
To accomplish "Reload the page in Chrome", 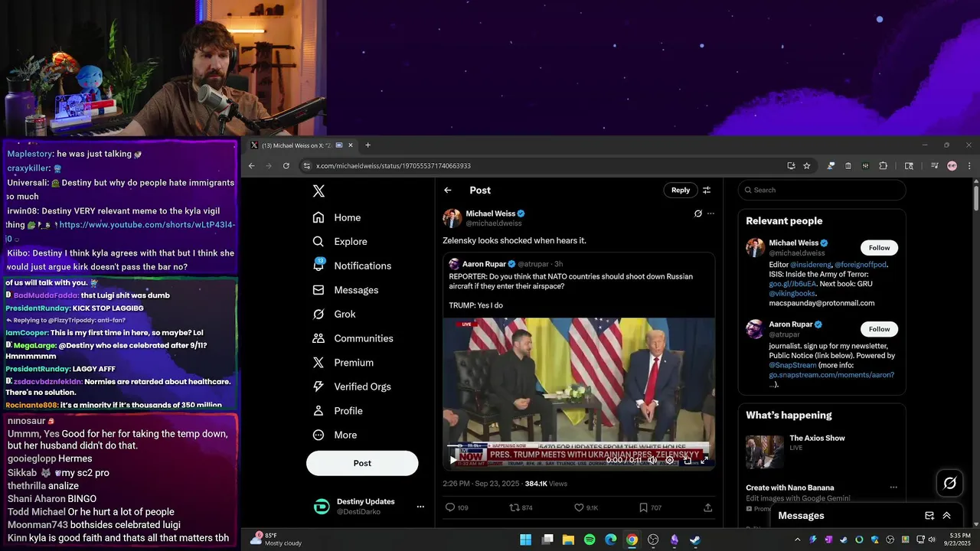I will [x=286, y=165].
